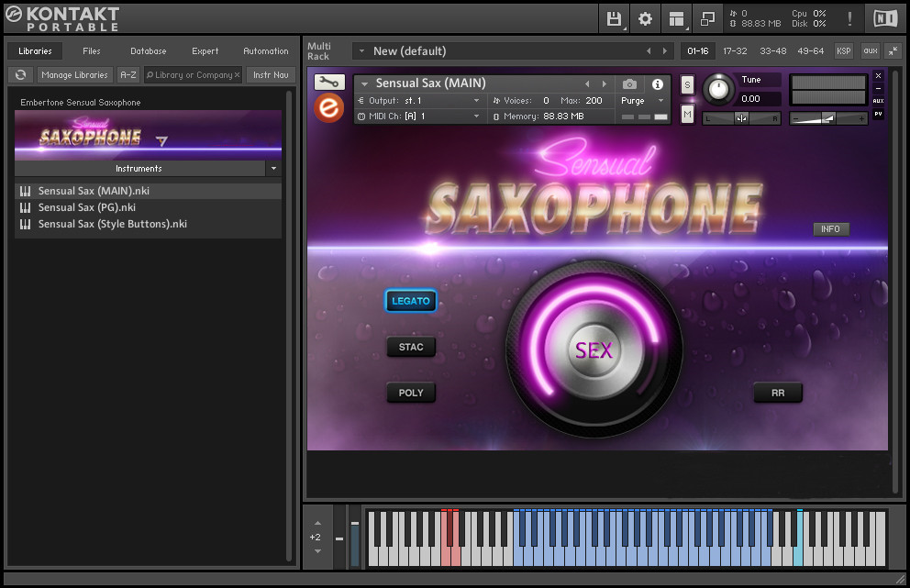Click the orange Embertone logo icon

point(329,108)
